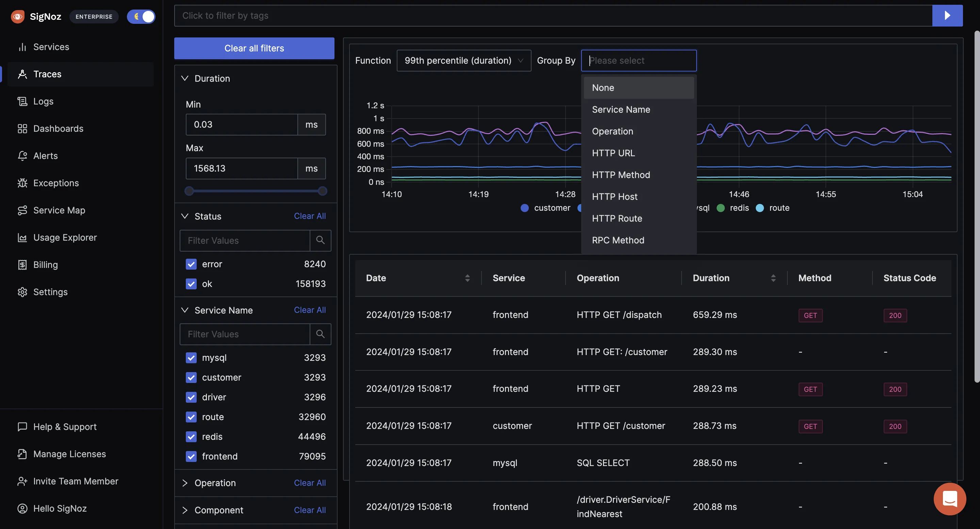
Task: Click the Service Name filter search icon
Action: tap(320, 334)
